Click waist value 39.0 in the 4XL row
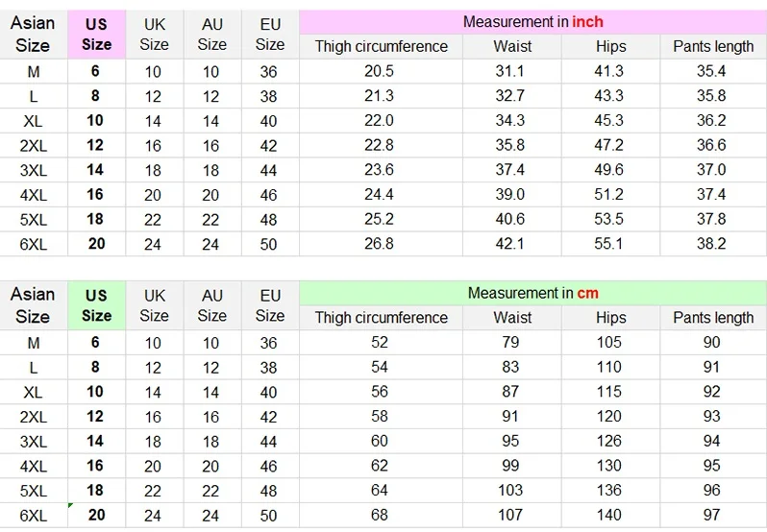The height and width of the screenshot is (532, 767). coord(509,195)
